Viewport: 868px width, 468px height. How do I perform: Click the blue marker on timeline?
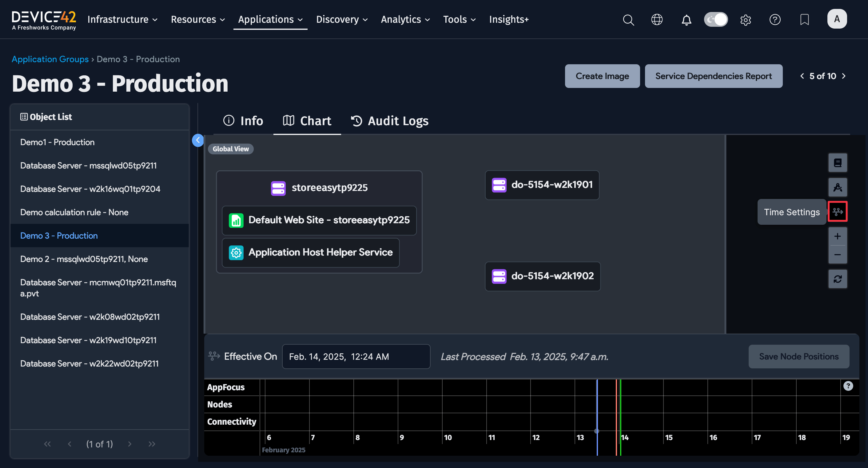pyautogui.click(x=596, y=431)
